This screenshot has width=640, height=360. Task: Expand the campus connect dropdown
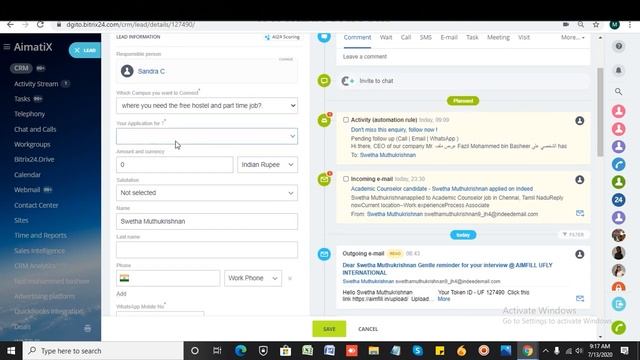tap(207, 106)
